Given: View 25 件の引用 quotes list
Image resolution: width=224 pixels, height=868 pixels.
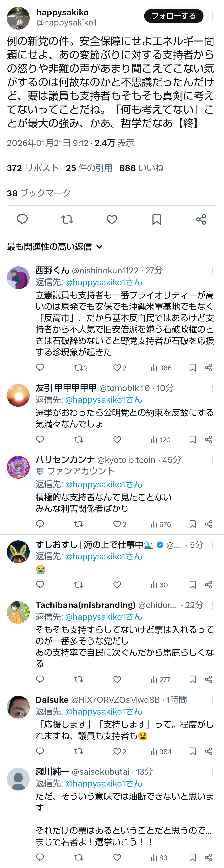Looking at the screenshot, I should tap(89, 168).
